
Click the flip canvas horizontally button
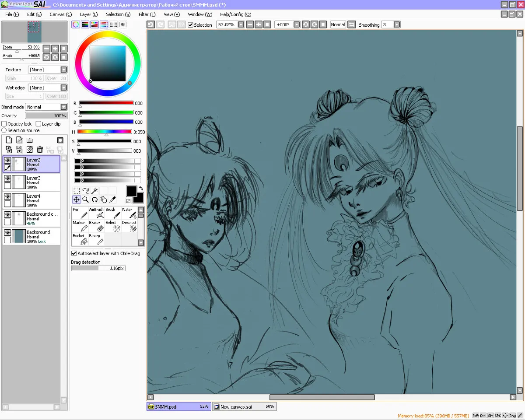(x=352, y=25)
